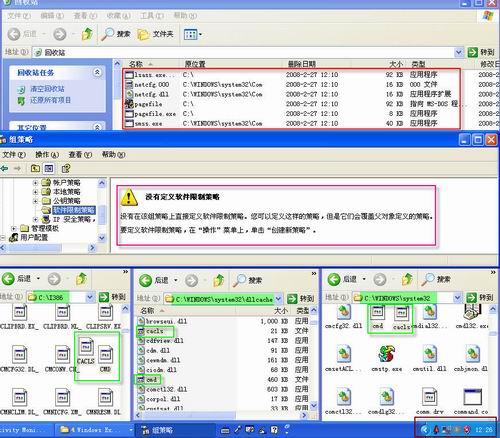Click the Up folder icon in Recycle Bin toolbar

(x=87, y=34)
